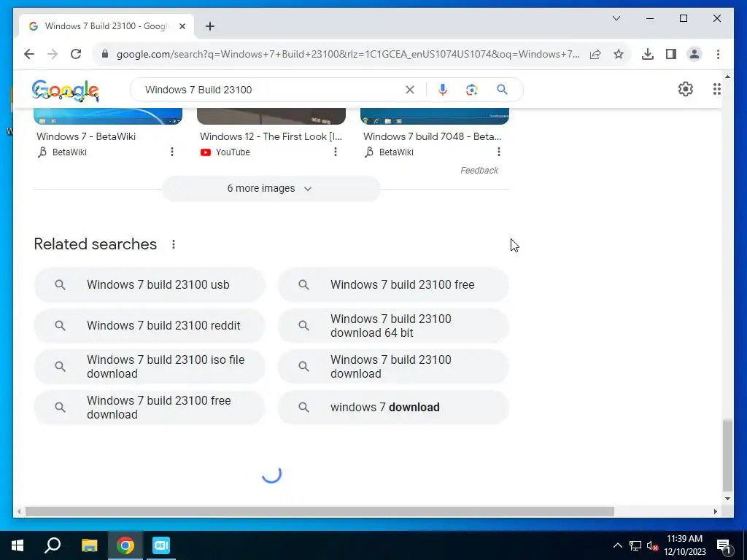This screenshot has width=747, height=560.
Task: Click the share page icon in address bar
Action: point(595,54)
